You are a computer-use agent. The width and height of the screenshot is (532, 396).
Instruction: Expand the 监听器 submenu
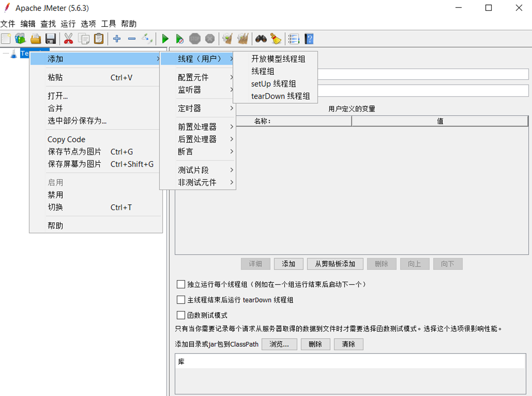(198, 90)
